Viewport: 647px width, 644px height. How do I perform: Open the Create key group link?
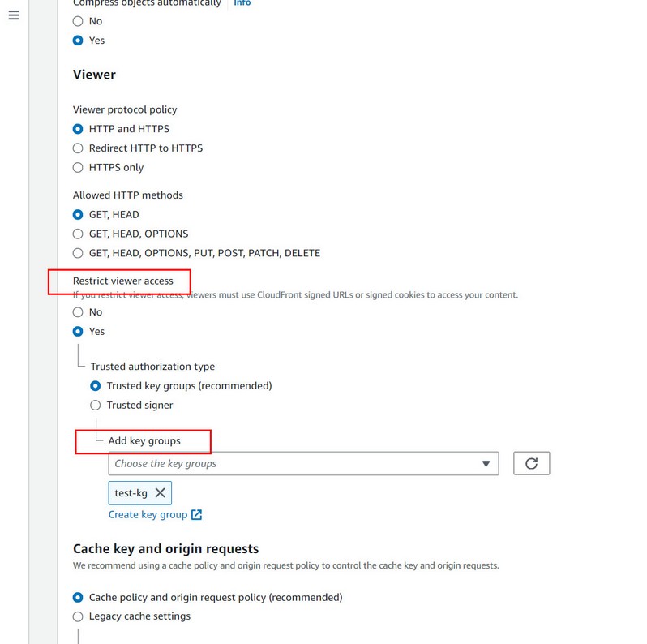[148, 515]
